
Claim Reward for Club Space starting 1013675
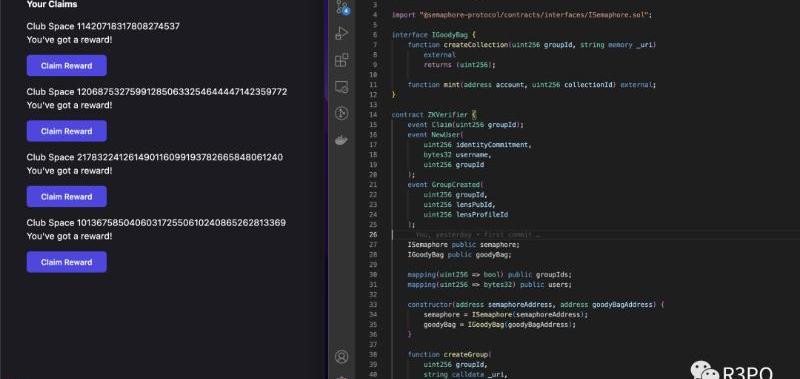(66, 262)
